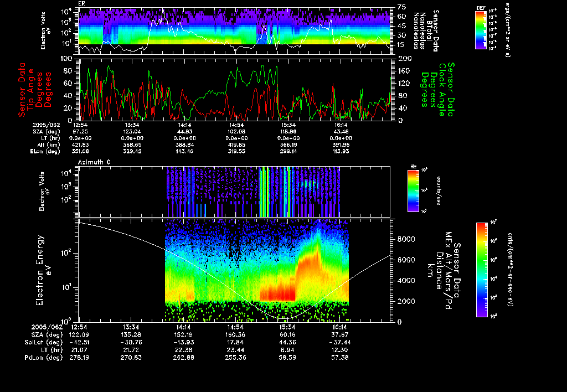
Task: Click SZA value 160.36
Action: pyautogui.click(x=235, y=334)
